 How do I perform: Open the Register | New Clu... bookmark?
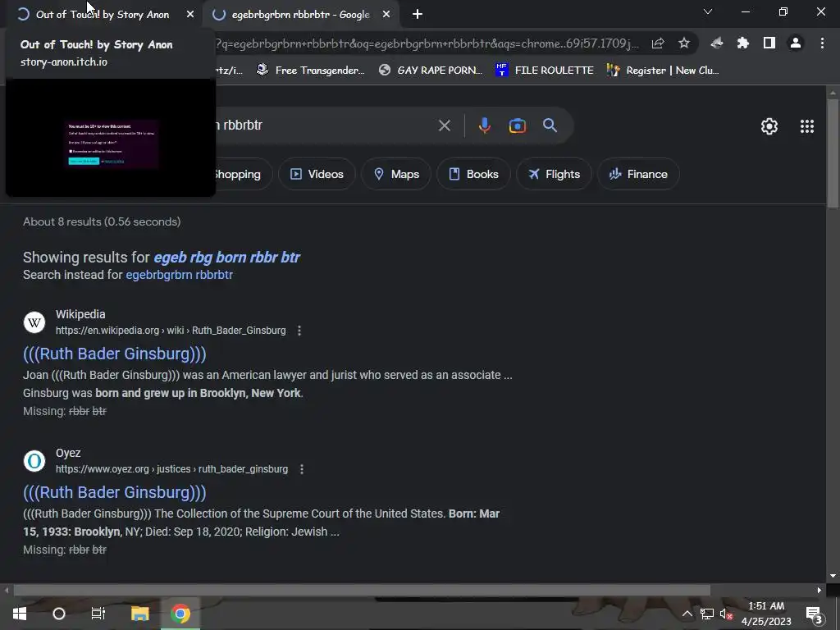pyautogui.click(x=663, y=71)
